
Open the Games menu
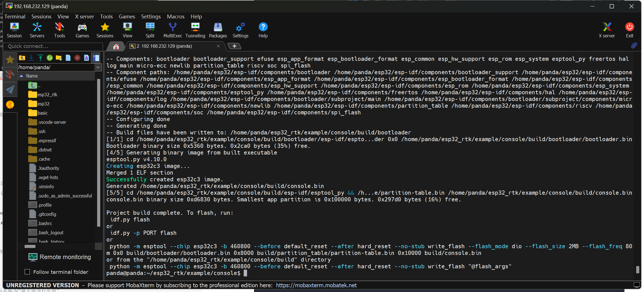(x=127, y=16)
